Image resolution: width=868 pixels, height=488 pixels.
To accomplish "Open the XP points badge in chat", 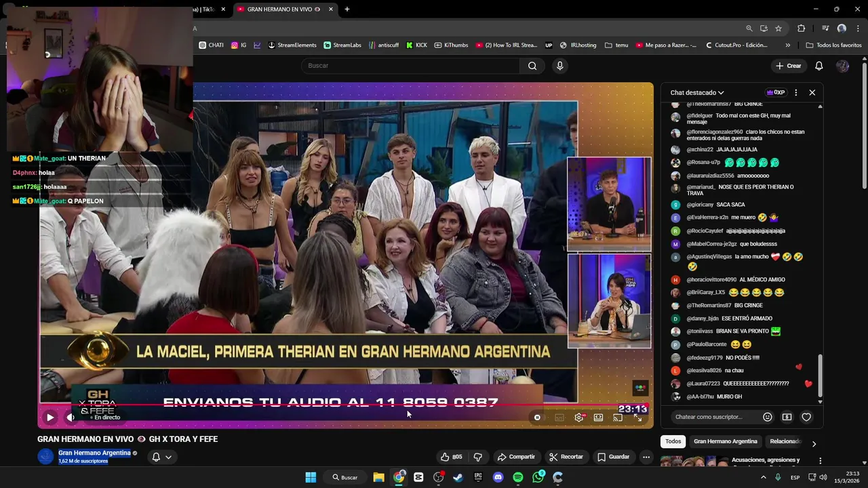I will coord(776,93).
